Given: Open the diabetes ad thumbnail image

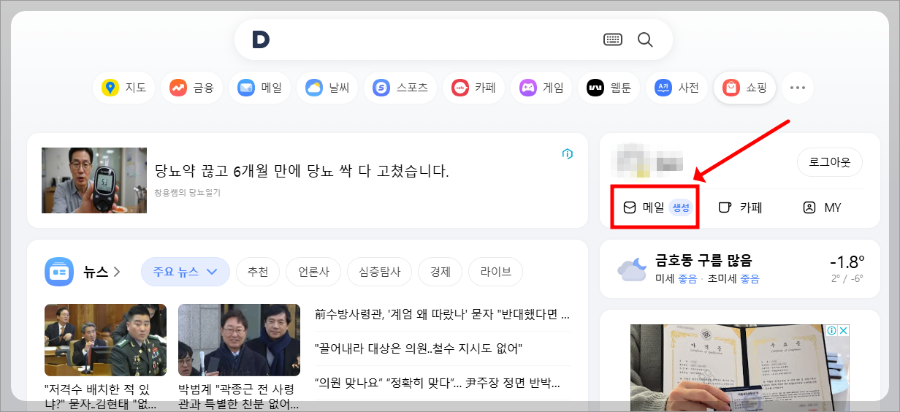Looking at the screenshot, I should coord(94,180).
